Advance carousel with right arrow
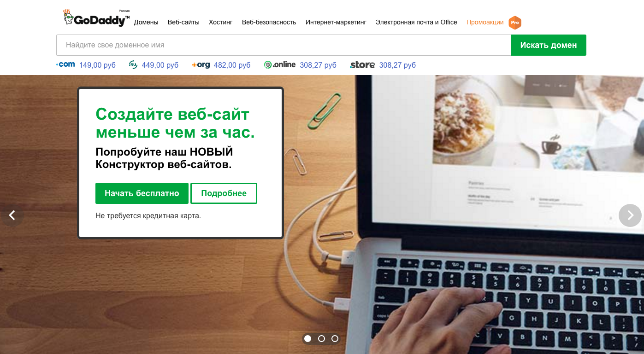The width and height of the screenshot is (644, 354). (630, 215)
